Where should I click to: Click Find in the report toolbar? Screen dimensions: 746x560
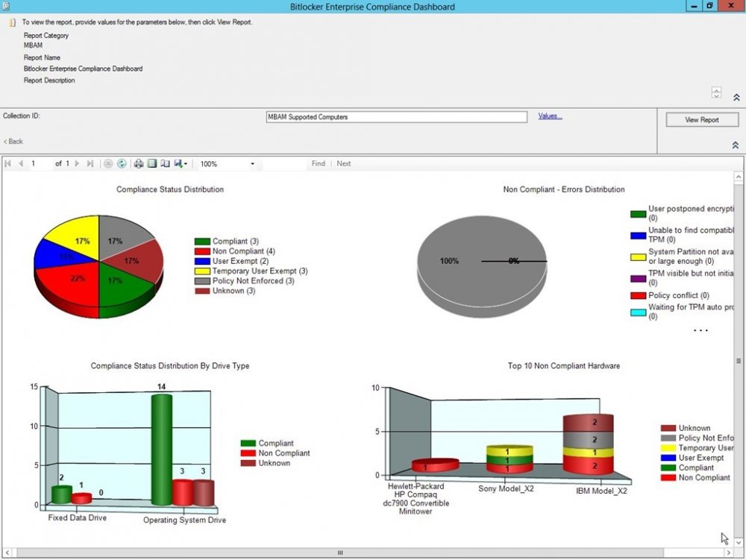click(319, 163)
